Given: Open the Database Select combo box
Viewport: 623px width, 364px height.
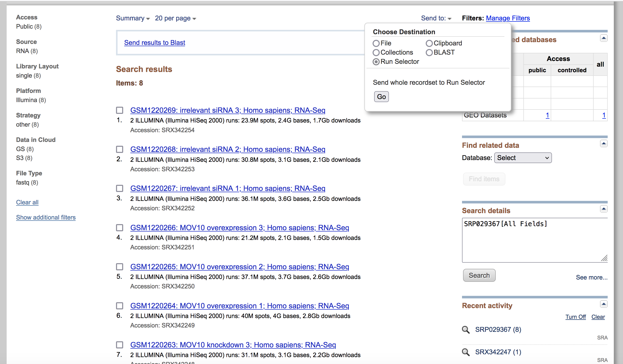Looking at the screenshot, I should (523, 158).
